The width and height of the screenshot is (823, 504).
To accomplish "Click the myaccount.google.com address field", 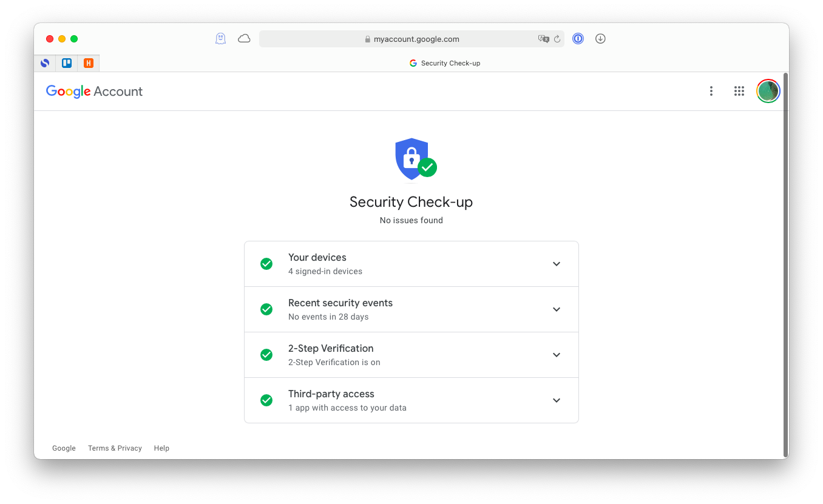I will tap(416, 39).
